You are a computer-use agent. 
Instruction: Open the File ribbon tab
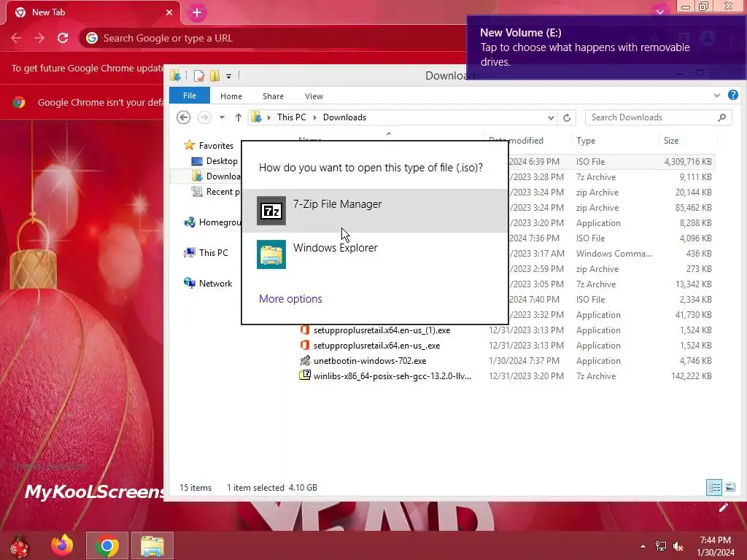(189, 96)
